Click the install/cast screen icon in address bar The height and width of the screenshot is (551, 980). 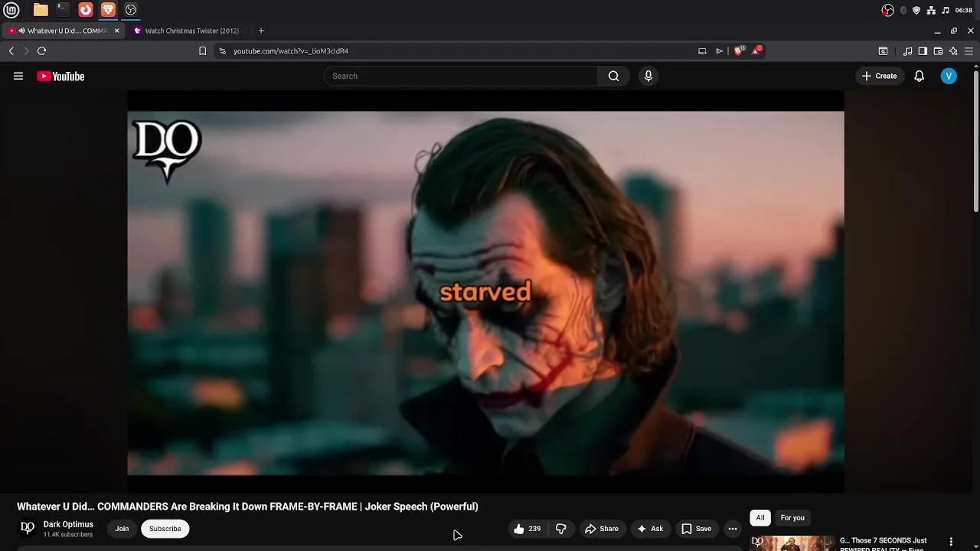pos(702,51)
